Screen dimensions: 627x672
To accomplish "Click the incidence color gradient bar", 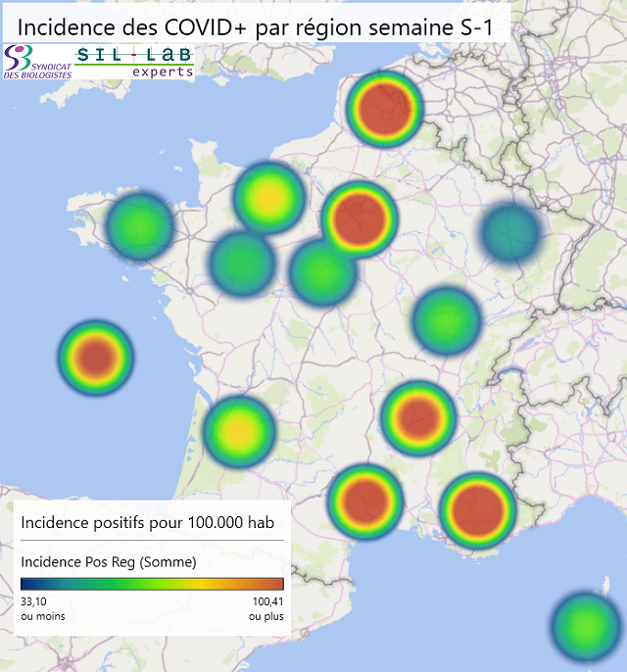I will tap(152, 584).
